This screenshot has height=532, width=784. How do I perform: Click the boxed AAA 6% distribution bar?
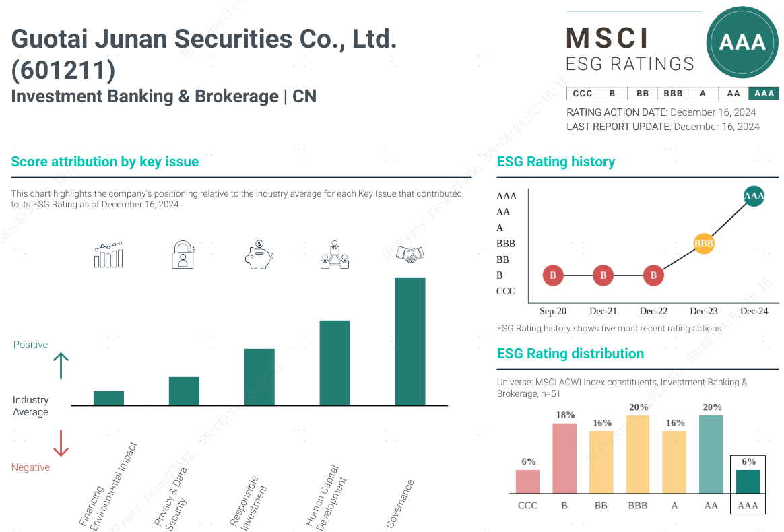click(748, 481)
